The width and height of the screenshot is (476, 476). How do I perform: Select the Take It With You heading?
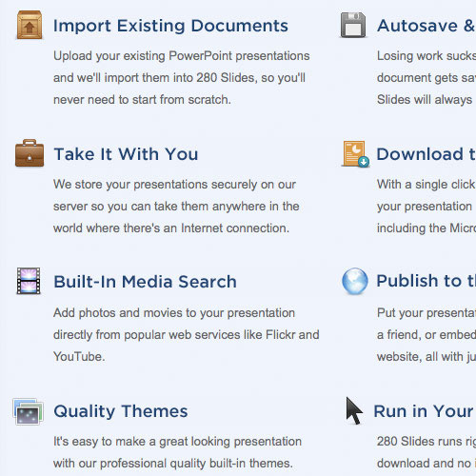point(126,154)
